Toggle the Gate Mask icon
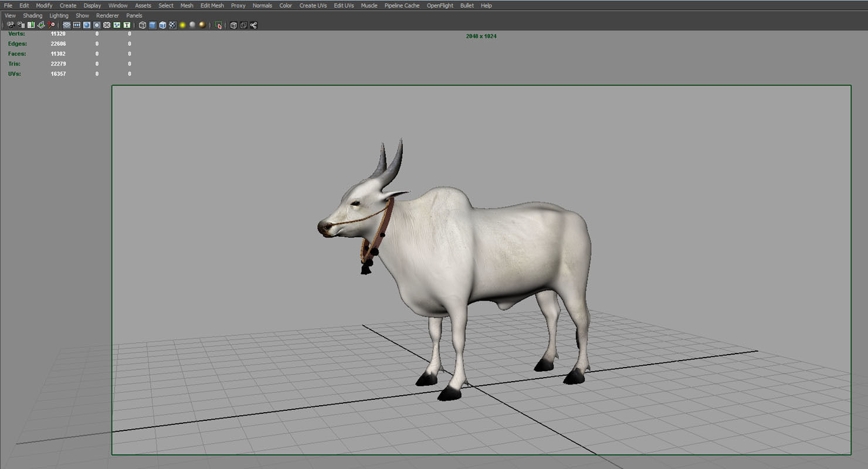 [97, 25]
